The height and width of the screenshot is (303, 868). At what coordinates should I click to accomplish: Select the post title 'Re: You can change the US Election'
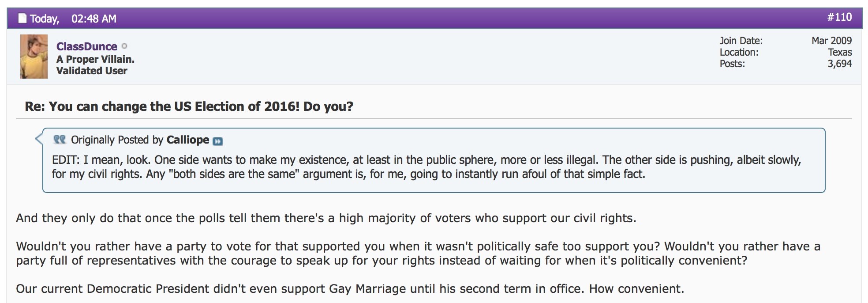[x=189, y=106]
